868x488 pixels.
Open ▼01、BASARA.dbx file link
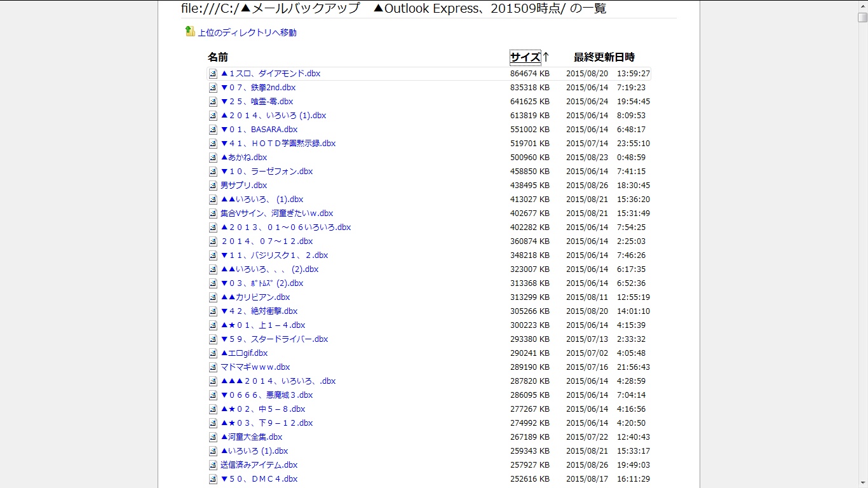(x=259, y=130)
